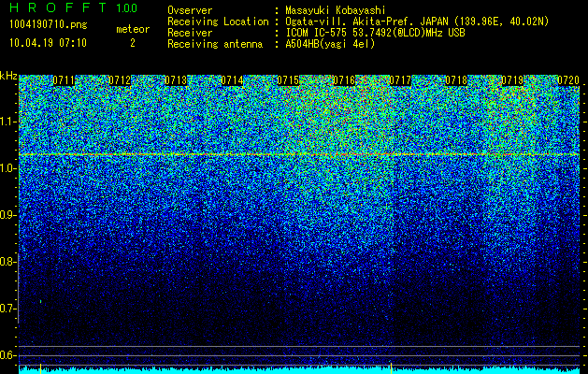Click the 0.6 kHz axis label

tap(8, 355)
